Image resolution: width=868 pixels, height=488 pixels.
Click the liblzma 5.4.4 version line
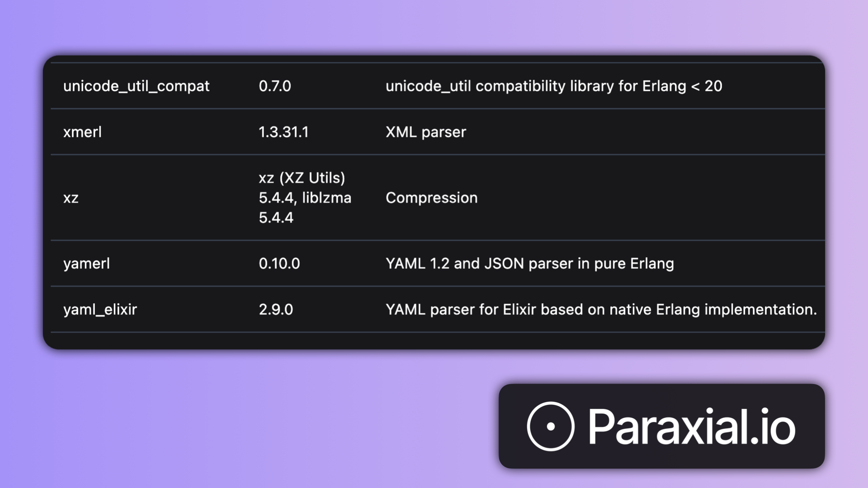click(305, 207)
